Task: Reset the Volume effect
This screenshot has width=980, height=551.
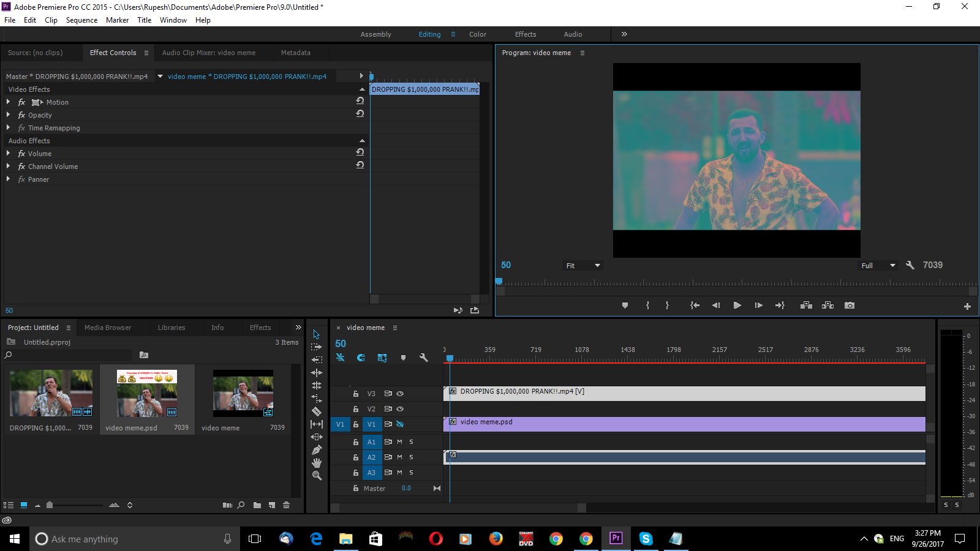Action: [x=360, y=152]
